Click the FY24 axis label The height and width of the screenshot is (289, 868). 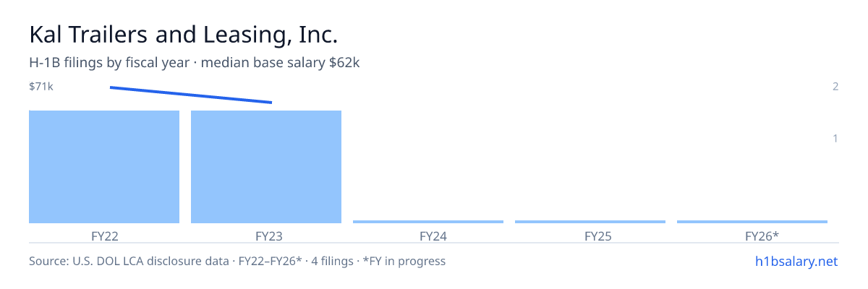(x=428, y=236)
